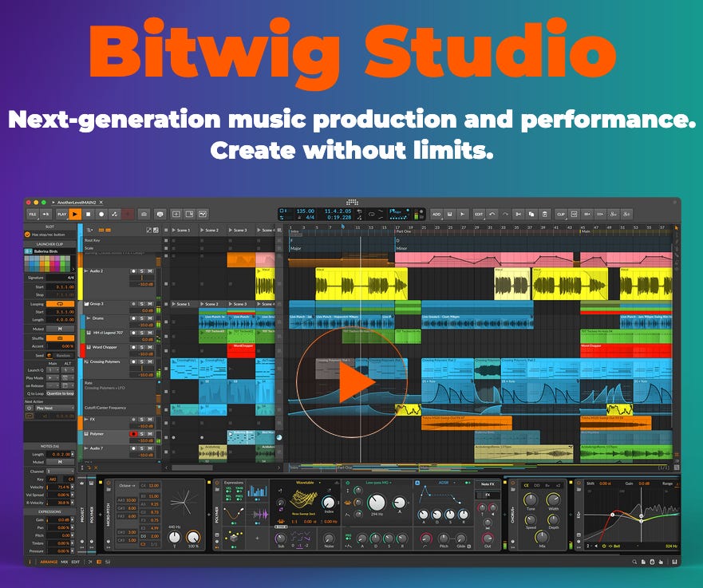Click the Chorus+ Mix knob
Screen dimensions: 703x588
(542, 537)
